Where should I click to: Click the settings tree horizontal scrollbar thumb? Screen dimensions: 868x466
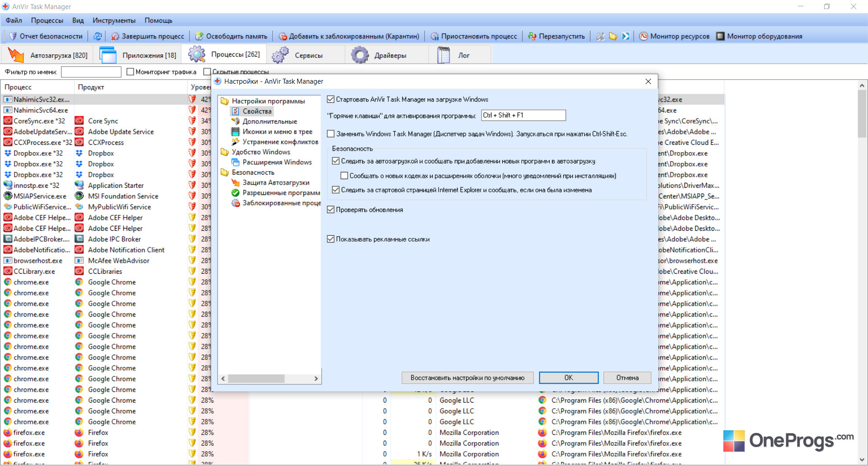click(256, 379)
